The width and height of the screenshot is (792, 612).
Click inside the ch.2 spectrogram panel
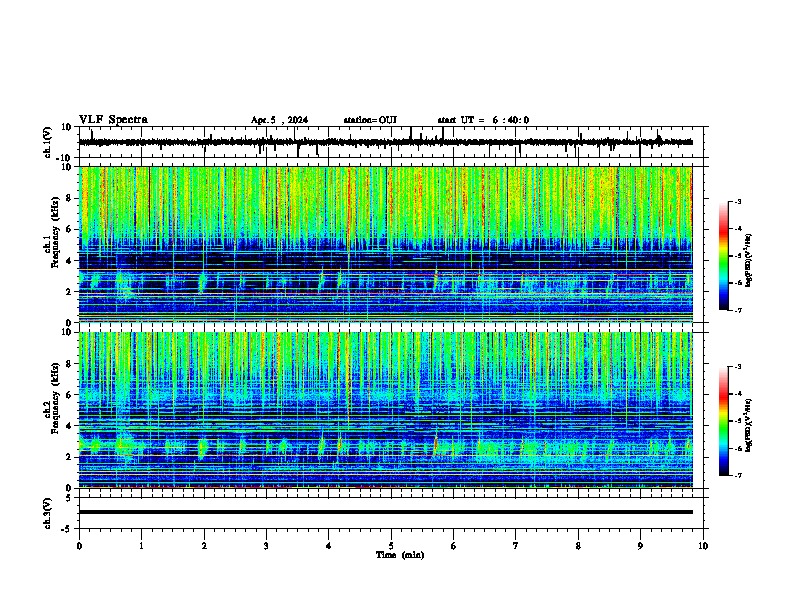[x=385, y=410]
